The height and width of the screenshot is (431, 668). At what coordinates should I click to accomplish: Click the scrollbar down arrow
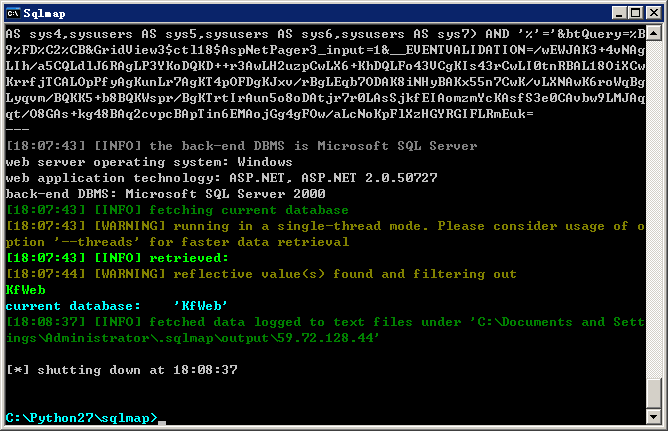654,417
